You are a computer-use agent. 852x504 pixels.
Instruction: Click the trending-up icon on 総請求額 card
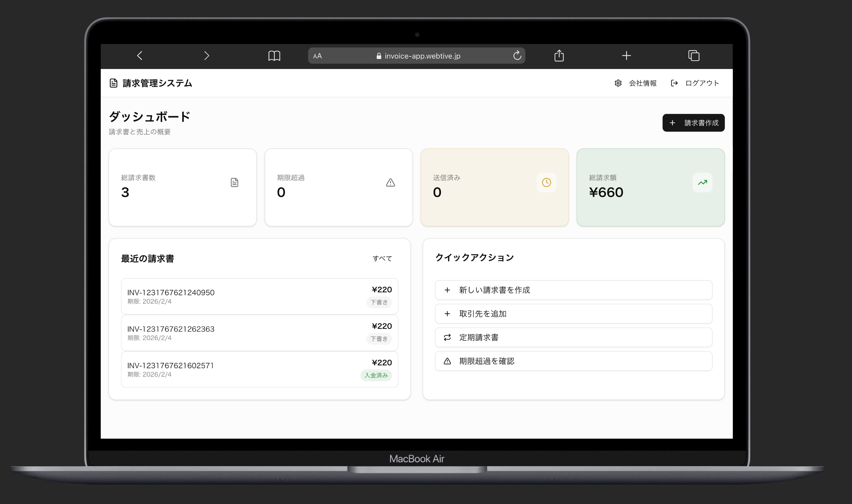pyautogui.click(x=702, y=182)
